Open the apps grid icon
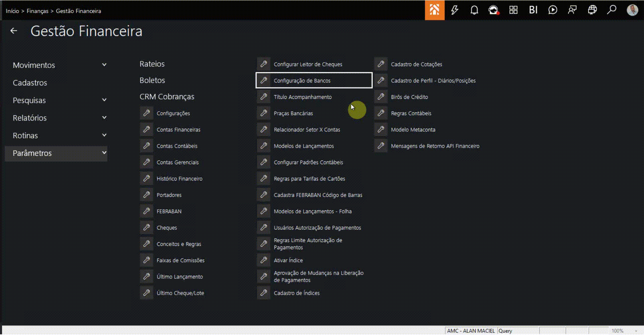This screenshot has width=644, height=335. [513, 10]
